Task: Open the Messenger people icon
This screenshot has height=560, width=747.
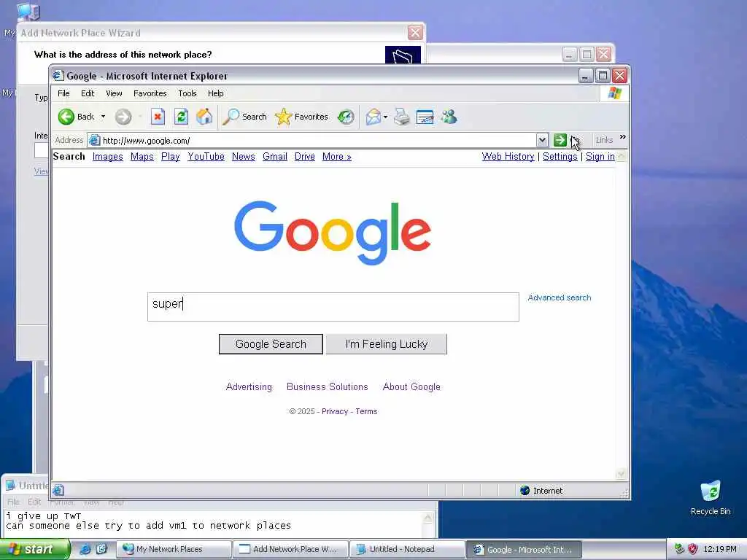Action: [449, 117]
